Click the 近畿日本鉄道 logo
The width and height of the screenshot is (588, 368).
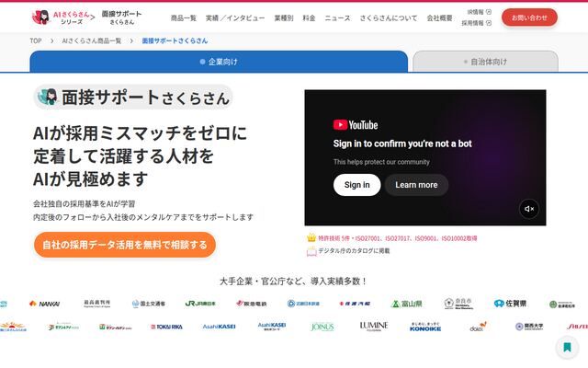pos(303,304)
